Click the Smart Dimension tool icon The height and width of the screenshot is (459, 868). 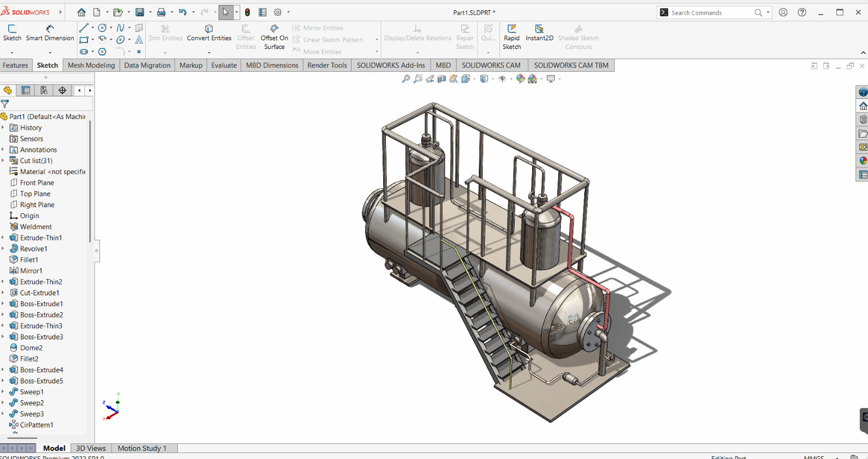pyautogui.click(x=49, y=29)
